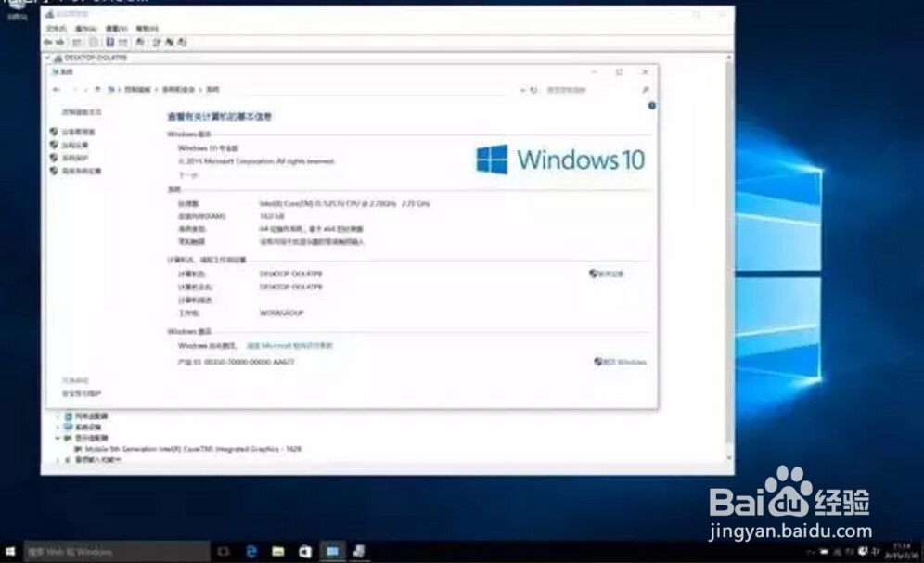
Task: Click the Back arrow in Device Manager toolbar
Action: [x=47, y=43]
